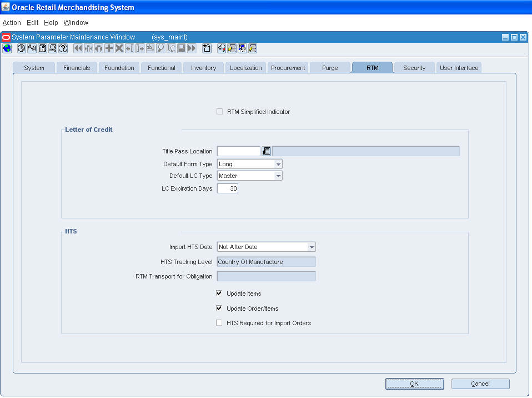The image size is (532, 398).
Task: Switch to the Localization tab
Action: click(246, 68)
